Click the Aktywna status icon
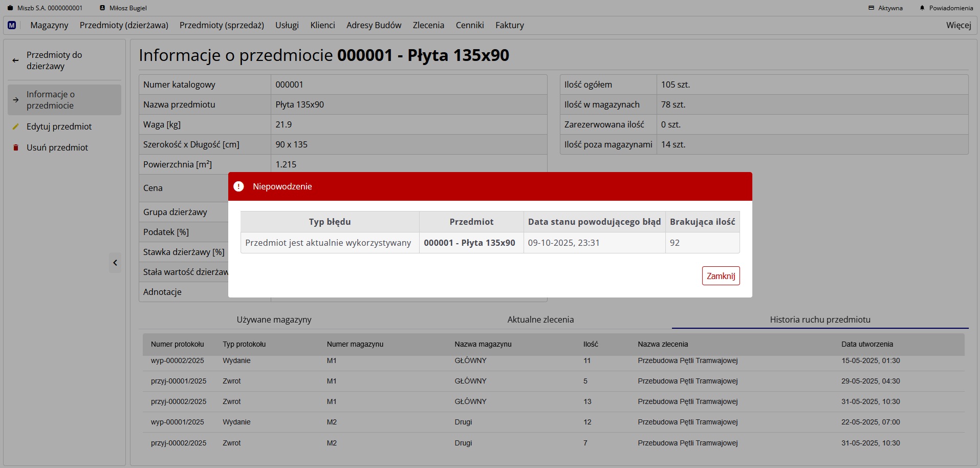Screen dimensions: 980x468 coord(872,8)
